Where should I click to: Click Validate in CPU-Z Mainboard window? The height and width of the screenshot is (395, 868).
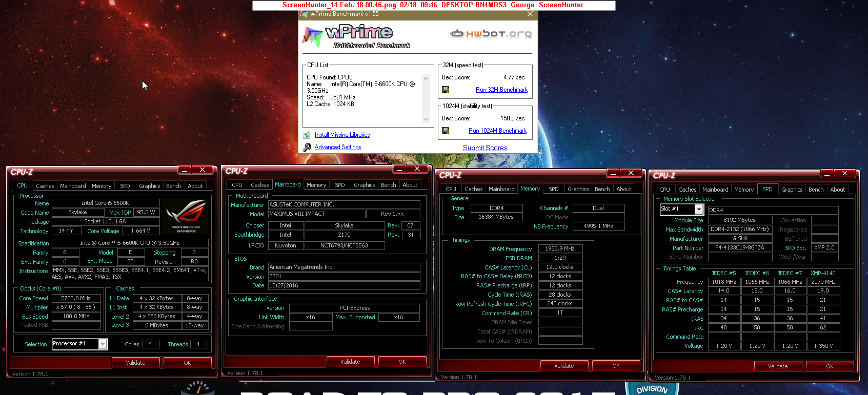click(351, 362)
